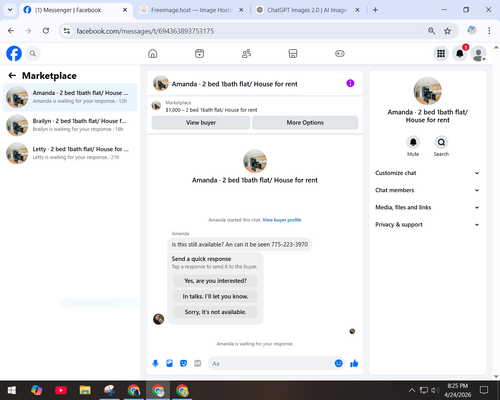Open the Copilot taskbar icon
The width and height of the screenshot is (500, 400).
[36, 390]
